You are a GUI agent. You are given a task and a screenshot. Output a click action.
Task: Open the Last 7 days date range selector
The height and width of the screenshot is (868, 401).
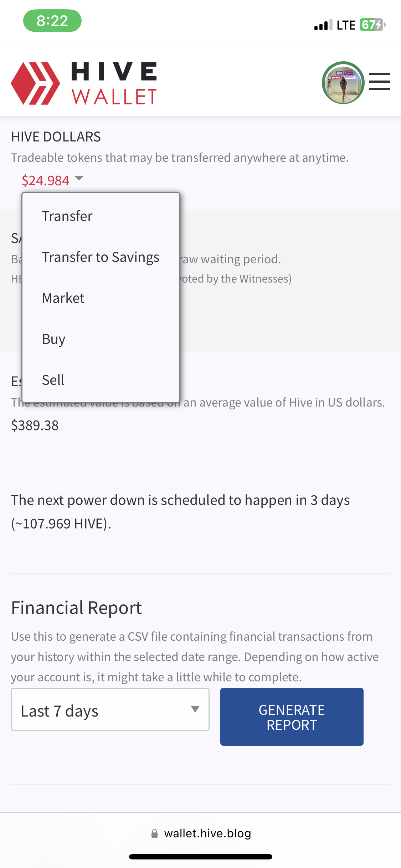tap(110, 709)
